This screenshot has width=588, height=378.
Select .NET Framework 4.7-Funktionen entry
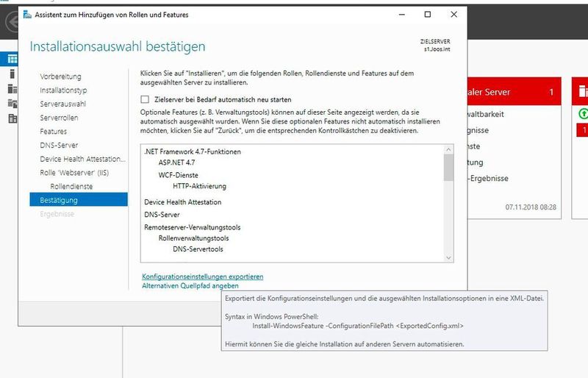(193, 151)
